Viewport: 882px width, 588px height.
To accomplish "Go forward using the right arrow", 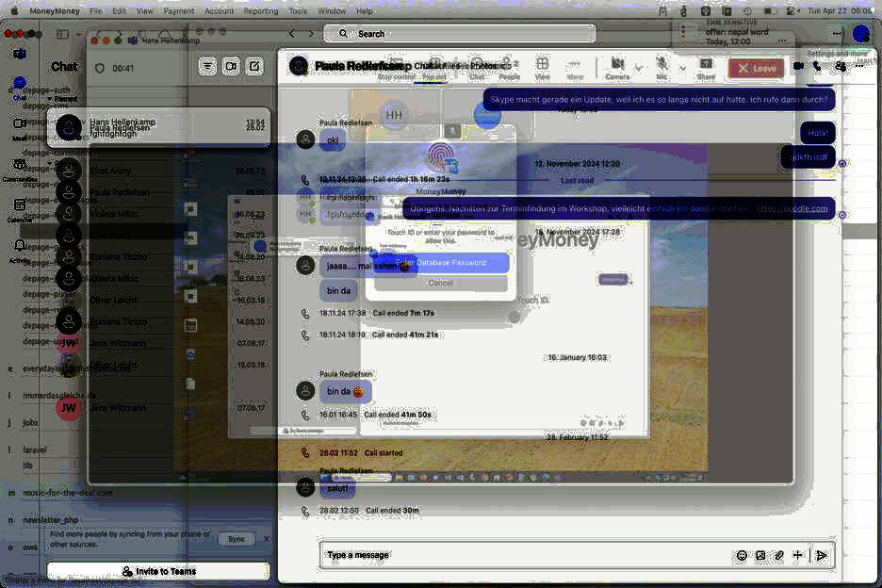I will 311,34.
